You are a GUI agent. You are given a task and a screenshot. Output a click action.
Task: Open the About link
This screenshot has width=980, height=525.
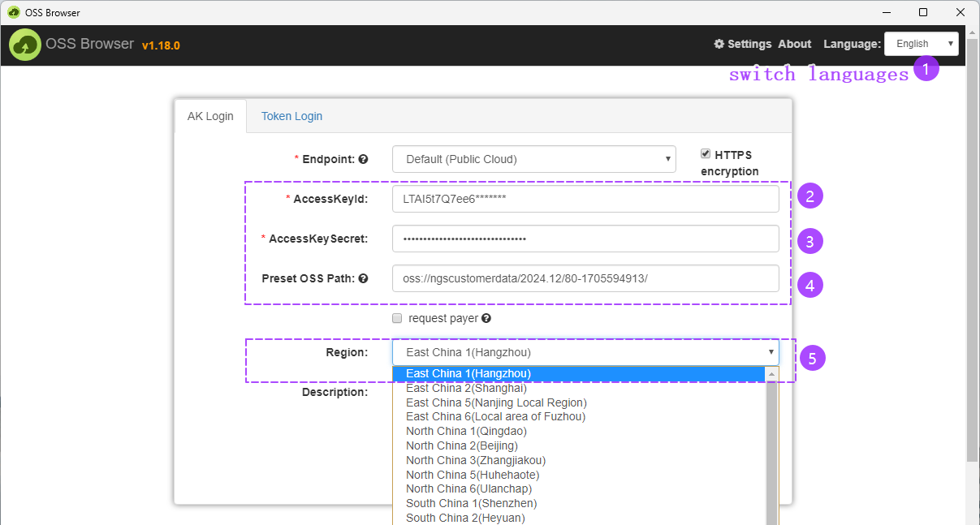[x=794, y=44]
